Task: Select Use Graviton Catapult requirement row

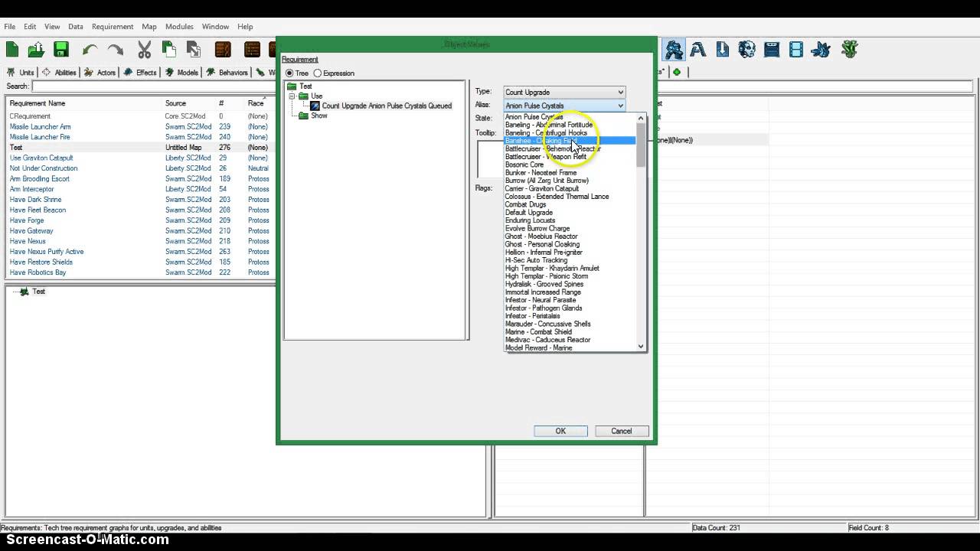Action: (x=140, y=158)
